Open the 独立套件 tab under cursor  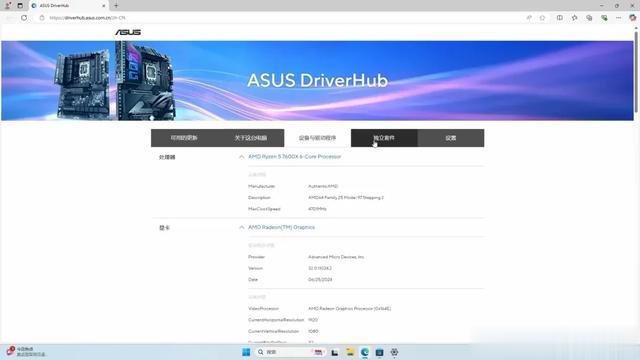(x=384, y=138)
